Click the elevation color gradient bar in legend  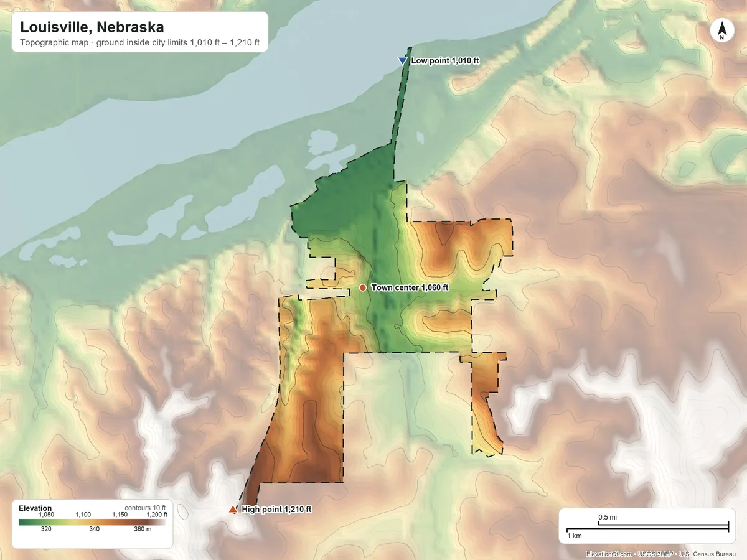pos(92,522)
